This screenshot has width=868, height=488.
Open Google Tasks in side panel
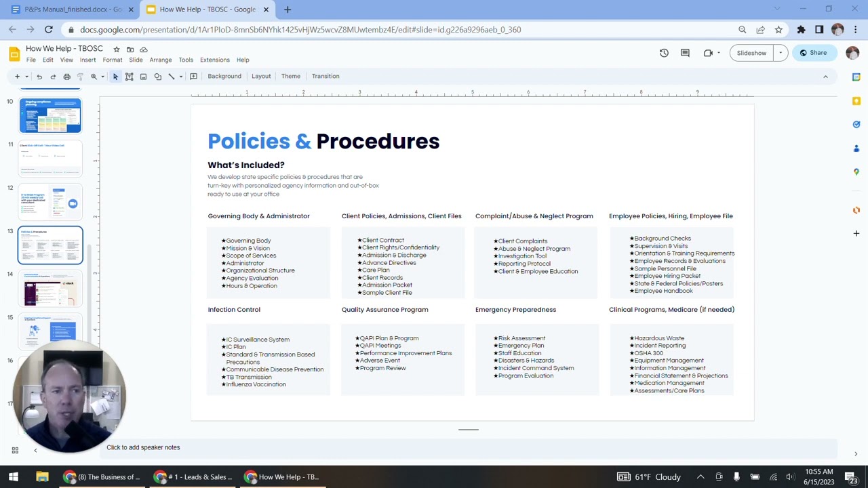(856, 125)
